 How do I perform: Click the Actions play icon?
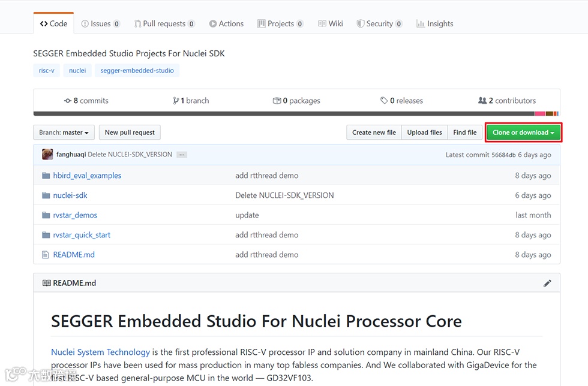pyautogui.click(x=213, y=23)
